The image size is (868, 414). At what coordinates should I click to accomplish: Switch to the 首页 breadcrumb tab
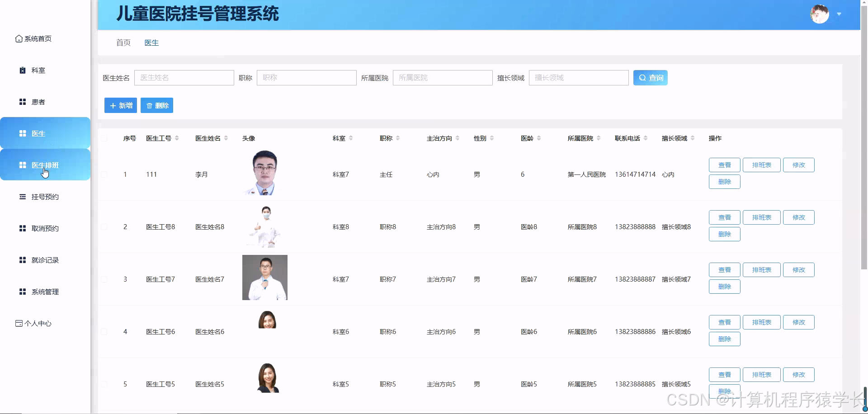coord(123,42)
